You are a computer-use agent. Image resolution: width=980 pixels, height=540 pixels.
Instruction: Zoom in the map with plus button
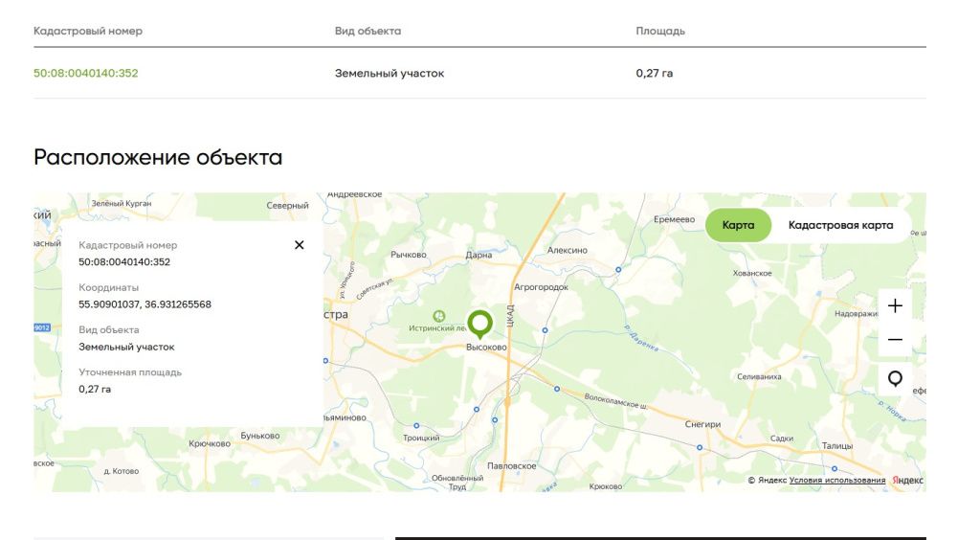click(x=895, y=306)
